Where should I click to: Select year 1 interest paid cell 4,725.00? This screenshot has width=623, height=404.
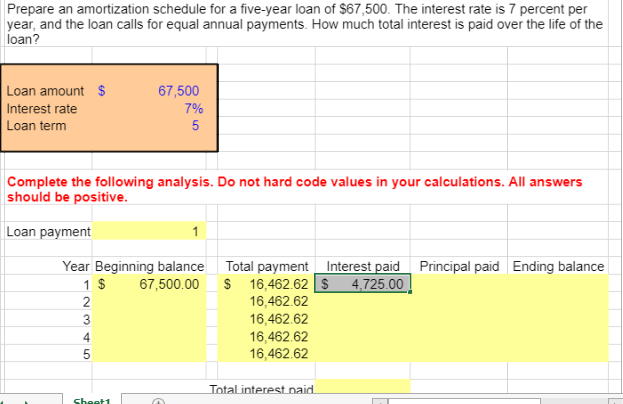point(363,284)
